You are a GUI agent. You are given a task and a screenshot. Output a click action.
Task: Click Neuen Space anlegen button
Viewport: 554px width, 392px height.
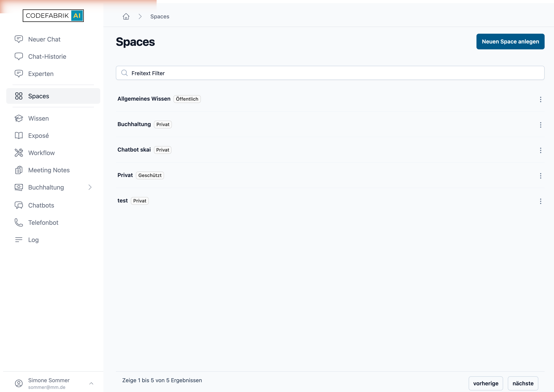(510, 42)
